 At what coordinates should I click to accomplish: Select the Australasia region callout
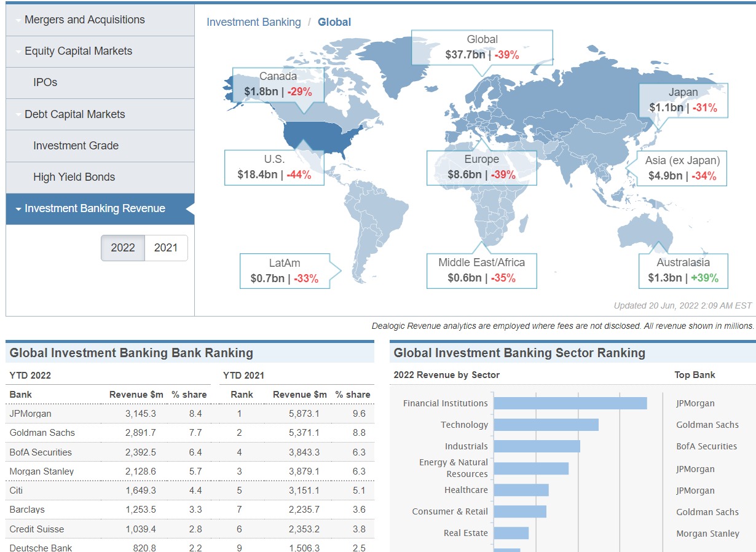(683, 270)
